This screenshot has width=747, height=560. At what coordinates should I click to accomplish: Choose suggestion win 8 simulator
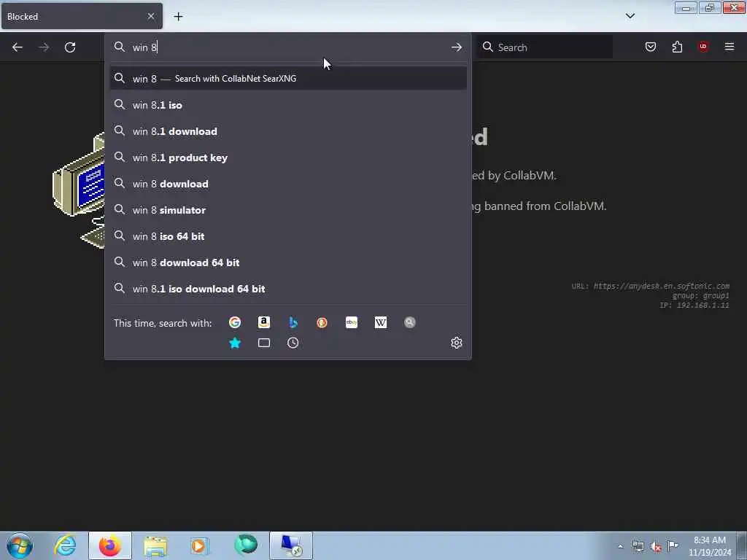287,209
